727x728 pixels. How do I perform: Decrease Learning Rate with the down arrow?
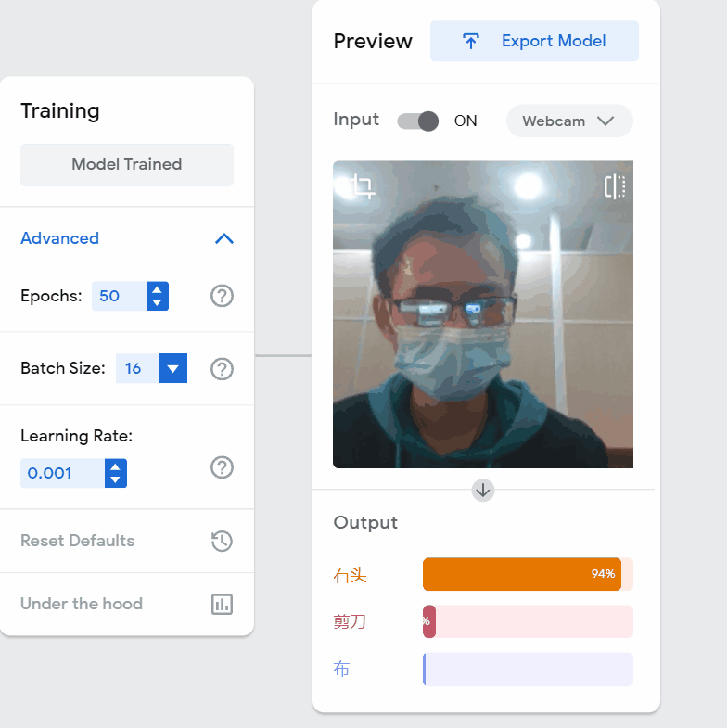point(116,480)
